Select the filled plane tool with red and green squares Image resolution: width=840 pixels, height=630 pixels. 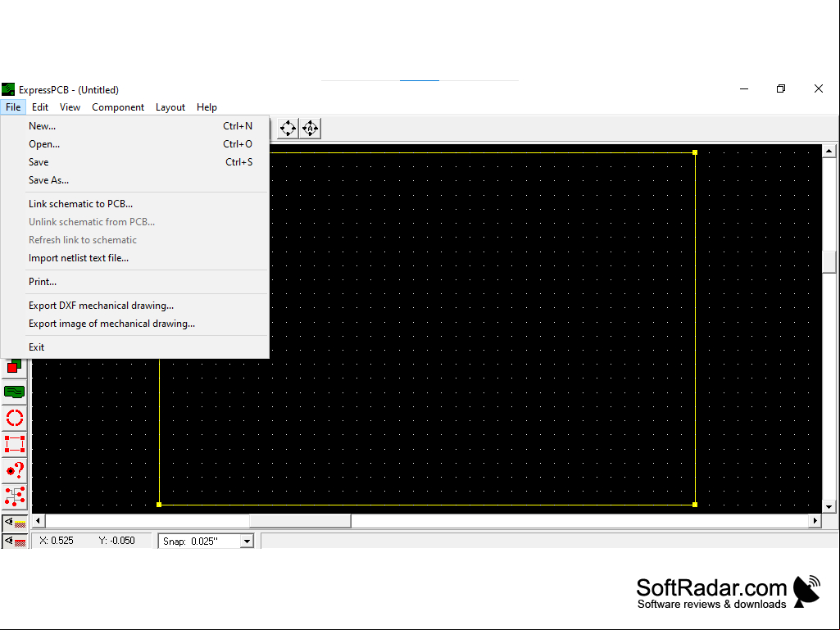point(15,366)
